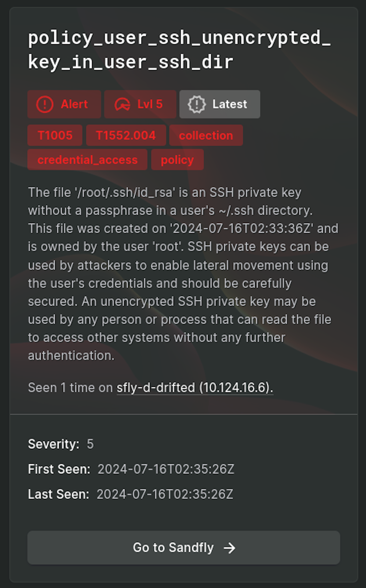The image size is (366, 588).
Task: Click the SSH private key description paragraph
Action: (183, 274)
